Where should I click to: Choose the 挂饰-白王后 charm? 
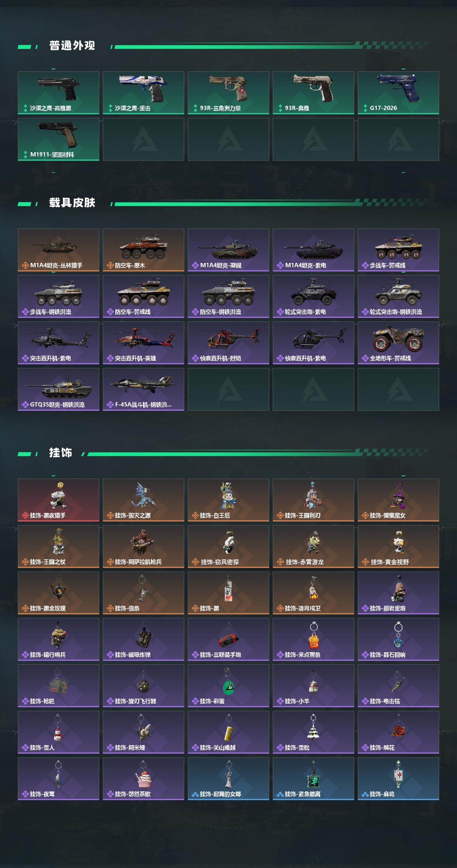click(x=228, y=500)
